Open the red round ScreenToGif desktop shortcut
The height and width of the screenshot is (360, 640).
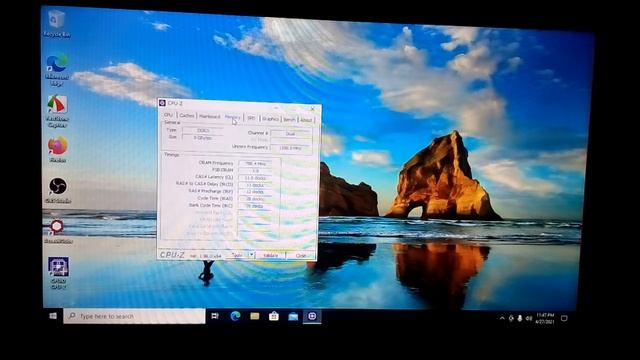click(x=57, y=231)
